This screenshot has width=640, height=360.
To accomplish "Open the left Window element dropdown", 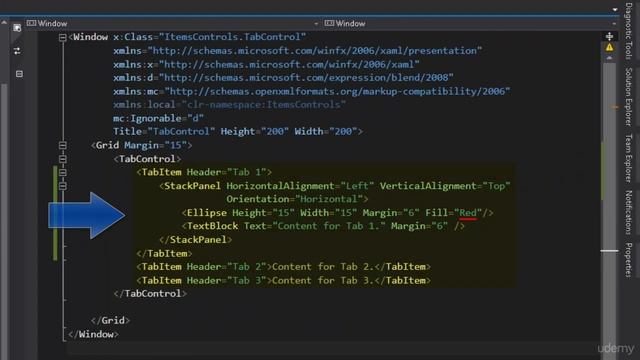I will (316, 24).
